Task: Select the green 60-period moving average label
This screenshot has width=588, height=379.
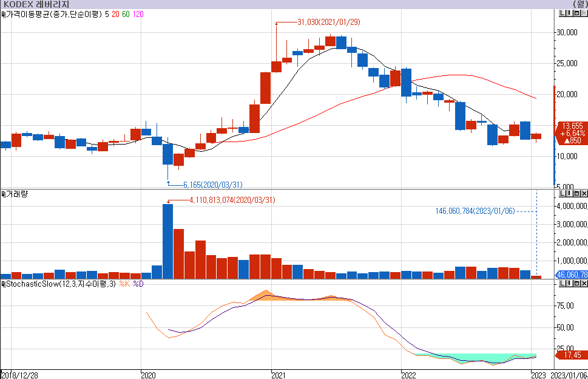Action: (x=126, y=14)
